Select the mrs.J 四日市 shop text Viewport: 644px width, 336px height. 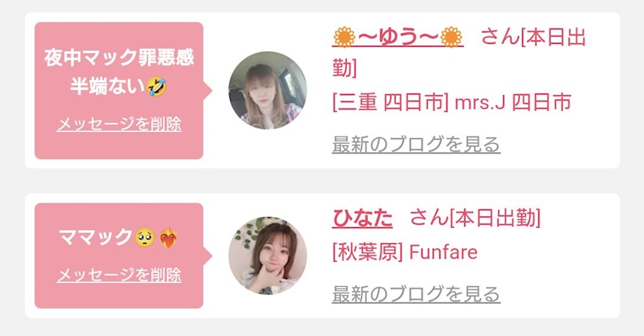pos(513,102)
